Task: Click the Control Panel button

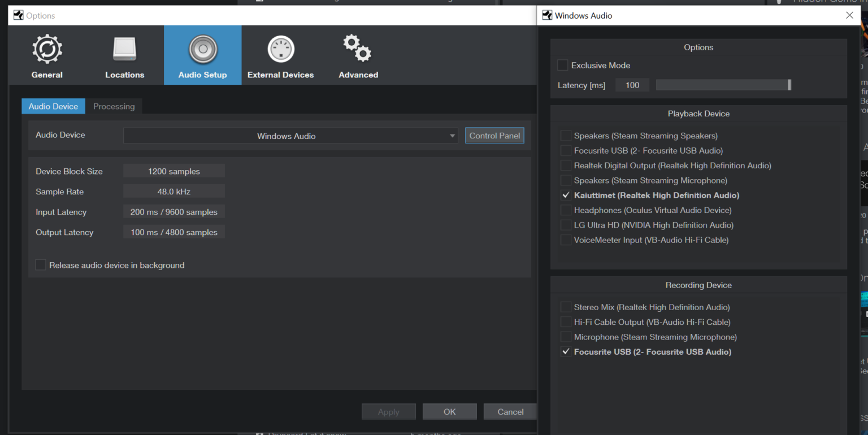Action: click(x=494, y=136)
